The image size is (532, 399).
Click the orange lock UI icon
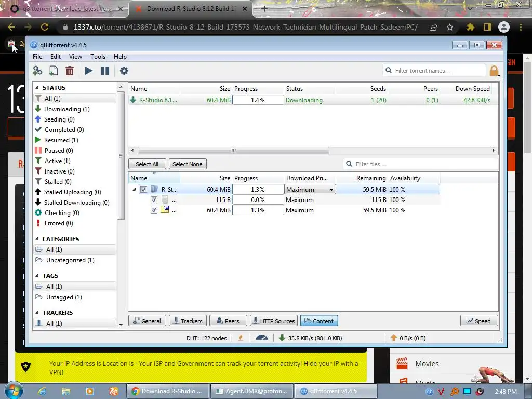pyautogui.click(x=495, y=71)
